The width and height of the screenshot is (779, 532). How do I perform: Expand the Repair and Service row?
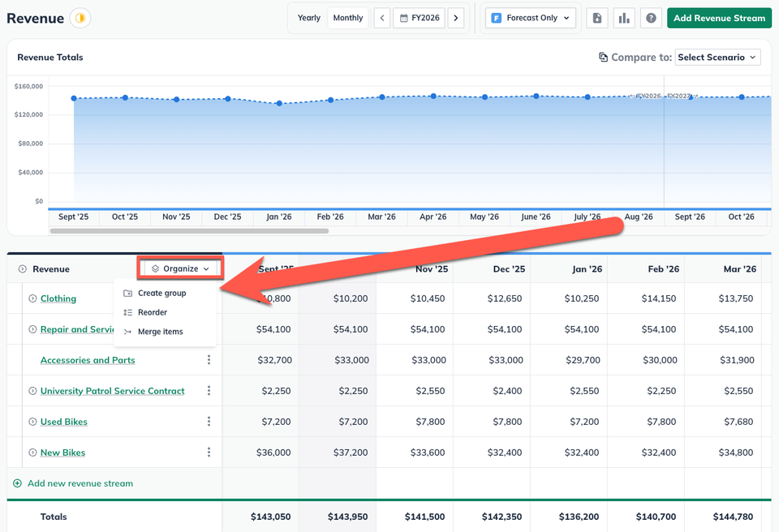coord(32,329)
